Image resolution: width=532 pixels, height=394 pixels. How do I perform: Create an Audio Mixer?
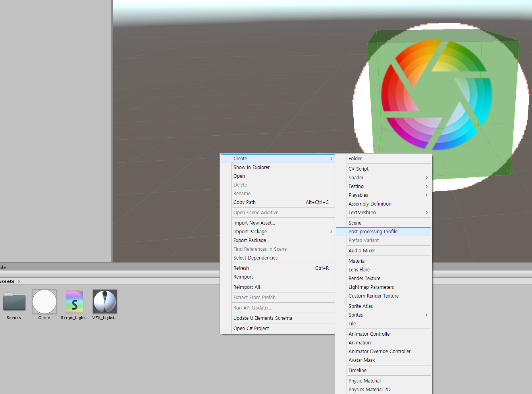384,251
